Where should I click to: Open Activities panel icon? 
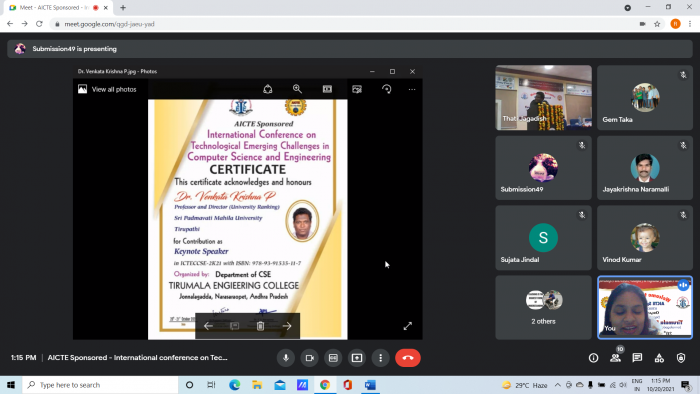659,358
